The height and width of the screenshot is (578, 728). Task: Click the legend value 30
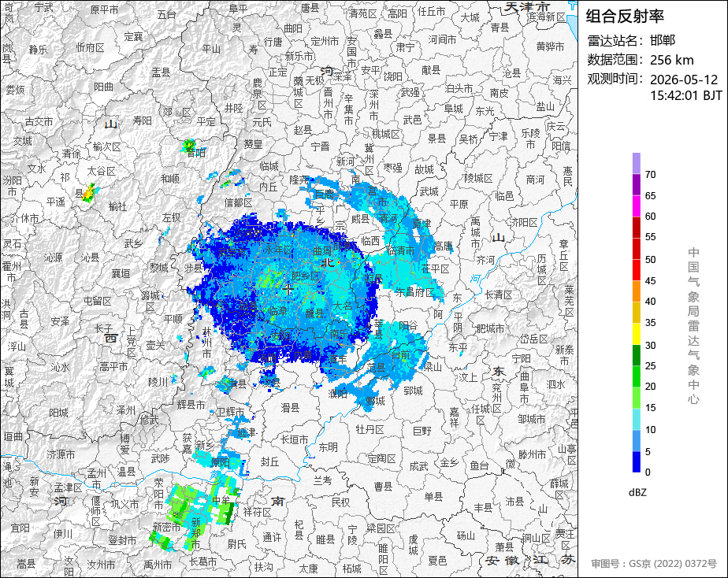pyautogui.click(x=651, y=346)
